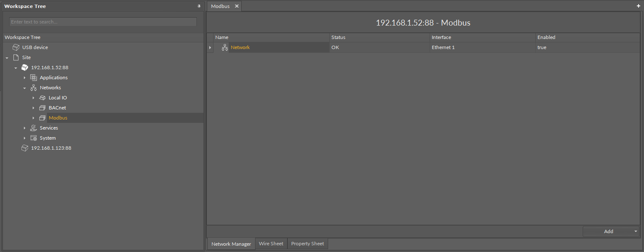Image resolution: width=644 pixels, height=252 pixels.
Task: Click the USB device icon in tree
Action: coord(16,47)
